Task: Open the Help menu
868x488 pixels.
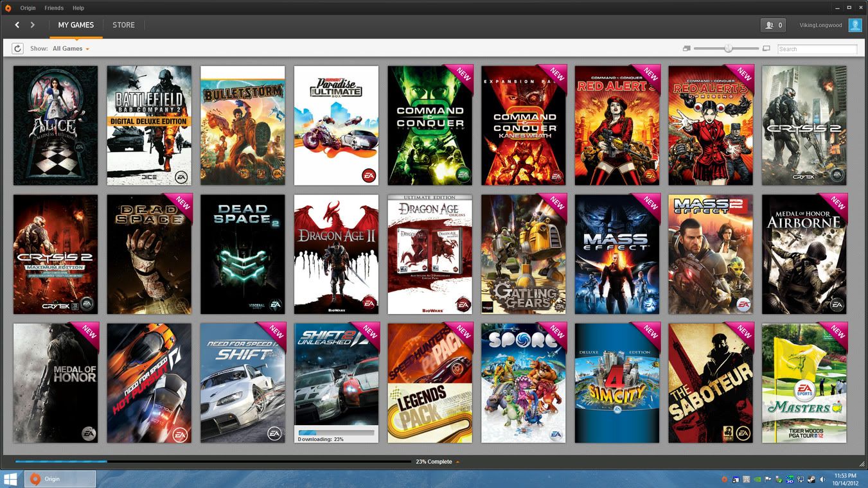Action: [78, 8]
